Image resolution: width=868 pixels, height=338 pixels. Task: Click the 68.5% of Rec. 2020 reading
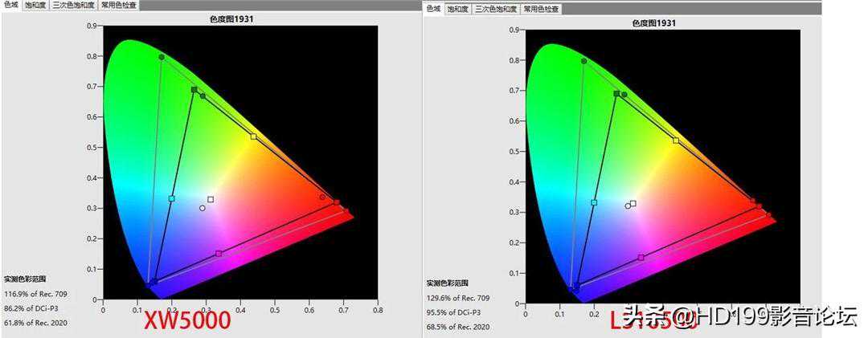coord(459,327)
